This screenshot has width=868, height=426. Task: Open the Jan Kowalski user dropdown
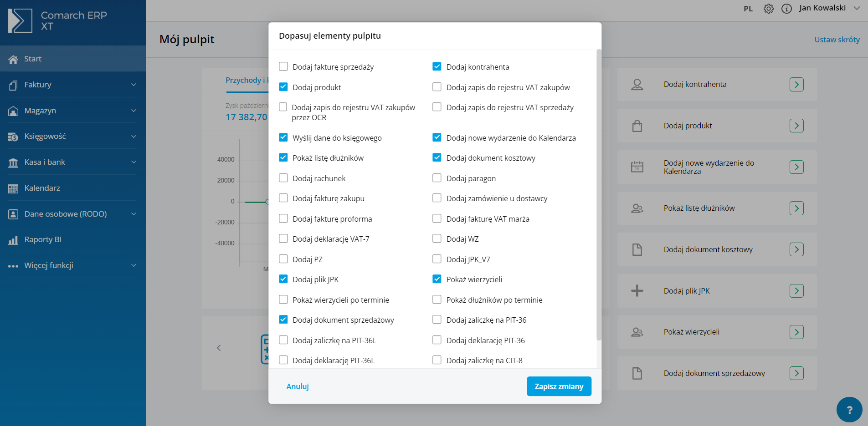click(829, 8)
